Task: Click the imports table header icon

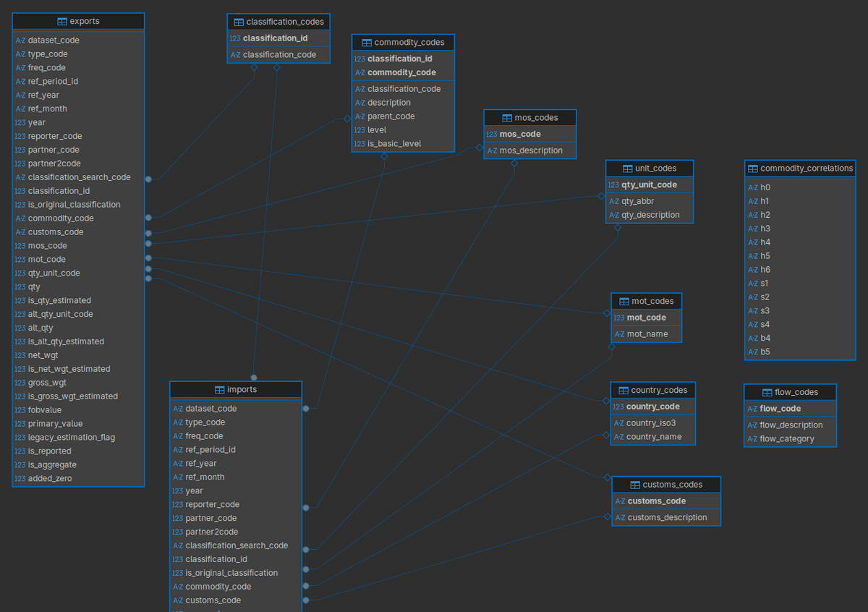Action: tap(219, 390)
